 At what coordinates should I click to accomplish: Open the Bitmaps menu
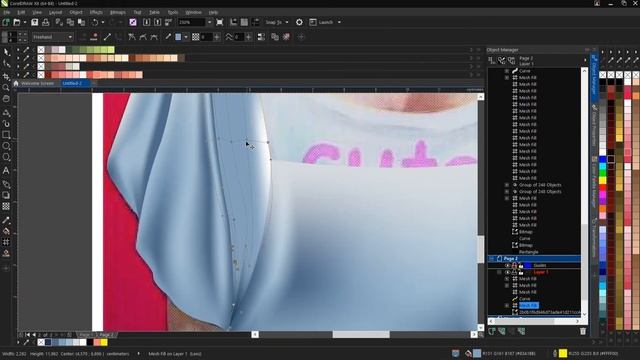(x=118, y=12)
